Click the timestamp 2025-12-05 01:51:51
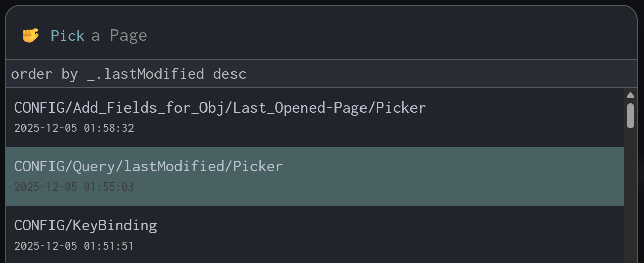The height and width of the screenshot is (263, 644). (x=74, y=246)
